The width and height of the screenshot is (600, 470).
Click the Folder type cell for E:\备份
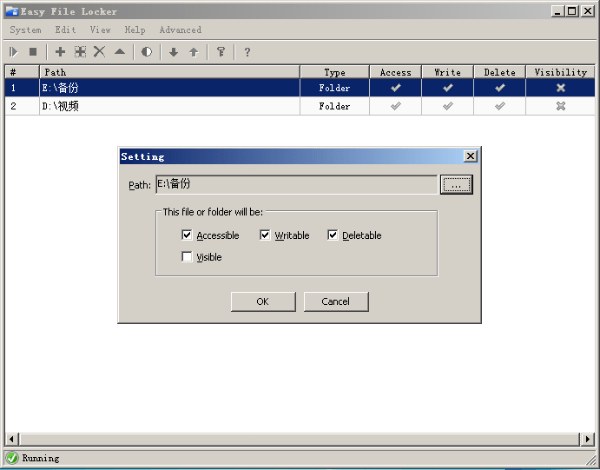click(x=334, y=88)
